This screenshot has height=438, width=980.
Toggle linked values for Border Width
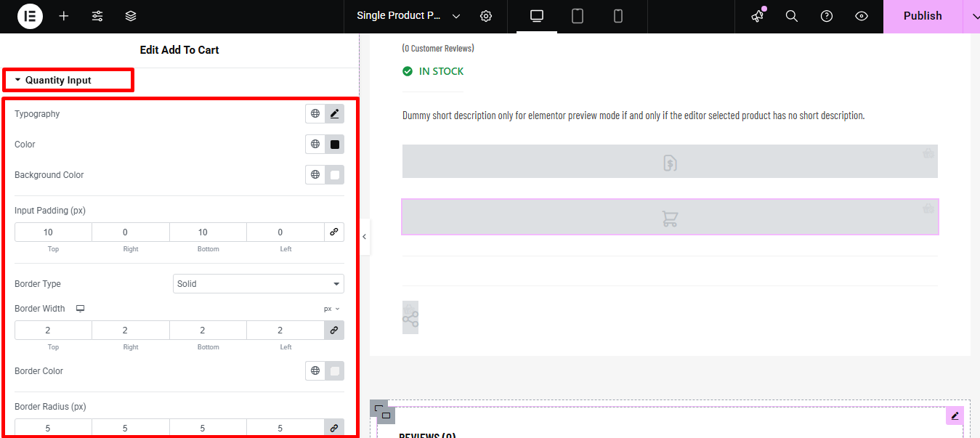pos(333,330)
